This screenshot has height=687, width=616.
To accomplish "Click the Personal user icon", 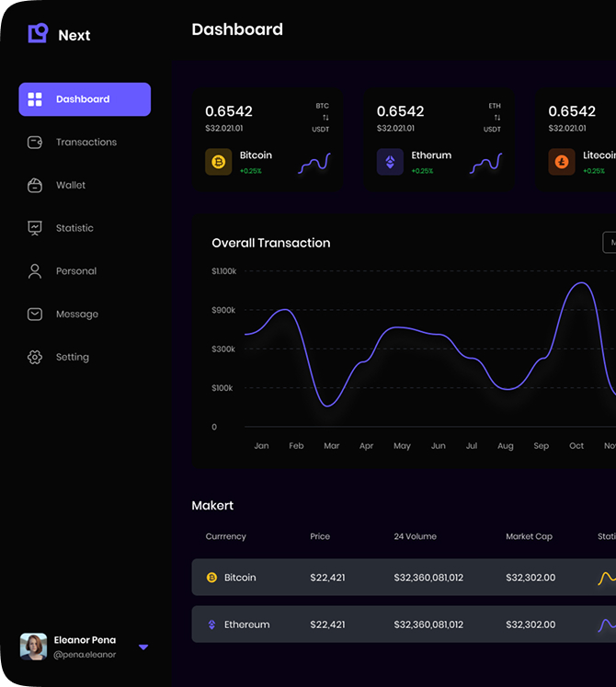I will coord(35,271).
